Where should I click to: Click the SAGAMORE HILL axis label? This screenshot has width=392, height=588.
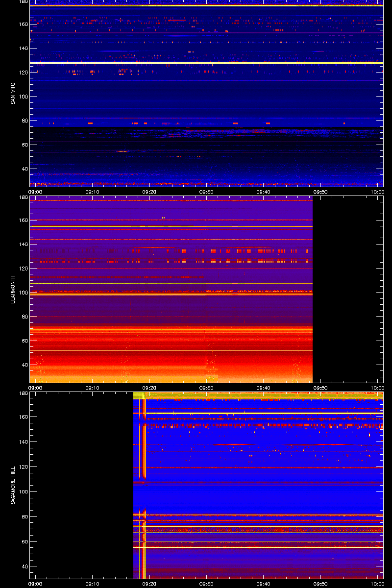[x=13, y=485]
